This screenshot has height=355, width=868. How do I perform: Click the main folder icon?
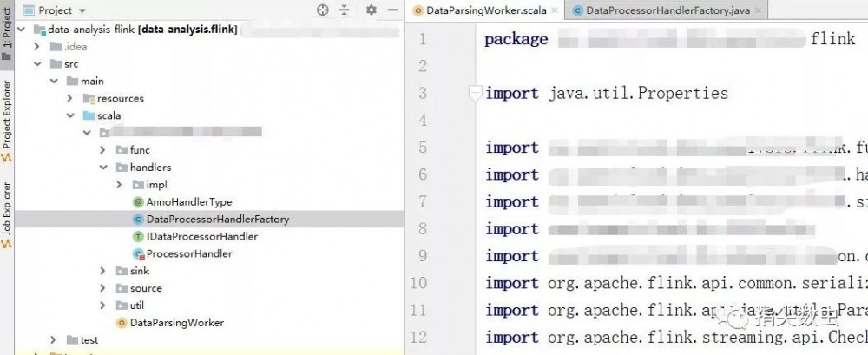click(x=73, y=81)
